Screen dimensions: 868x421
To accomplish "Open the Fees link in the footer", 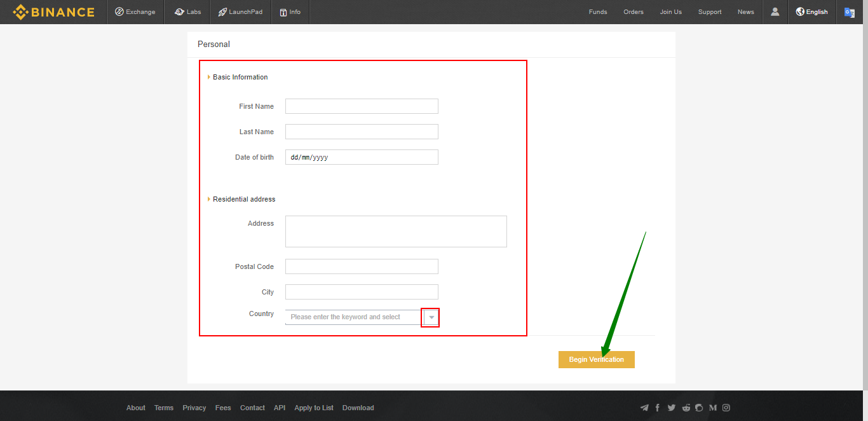I will pos(223,408).
